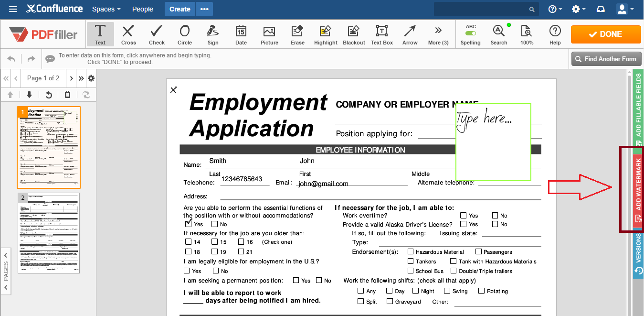Check the age 14 checkbox
This screenshot has width=644, height=316.
189,242
